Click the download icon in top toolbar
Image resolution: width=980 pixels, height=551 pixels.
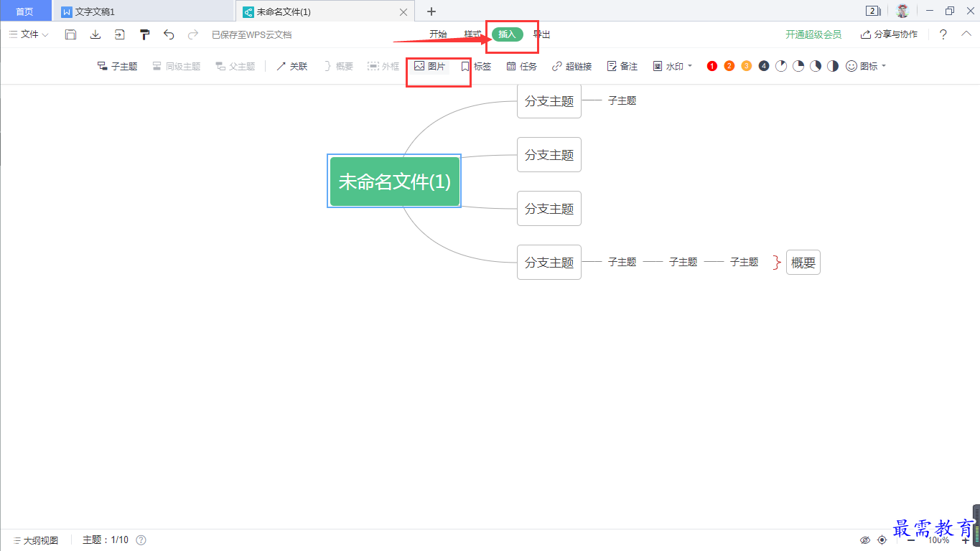pos(95,34)
